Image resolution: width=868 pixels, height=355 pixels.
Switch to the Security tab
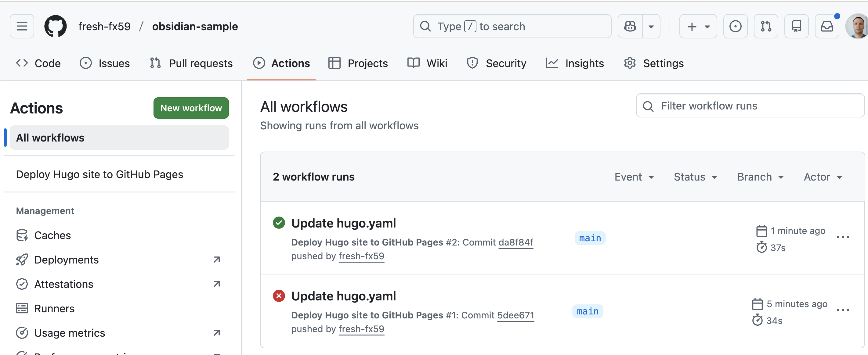pos(497,63)
